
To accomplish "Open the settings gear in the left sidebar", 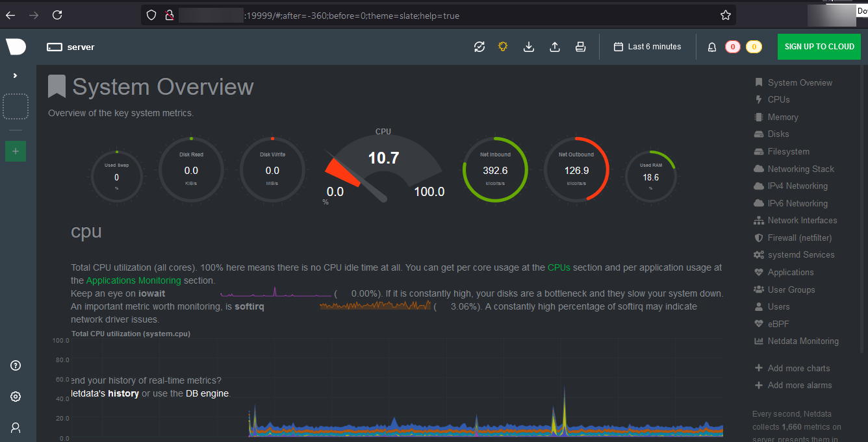I will pyautogui.click(x=15, y=396).
